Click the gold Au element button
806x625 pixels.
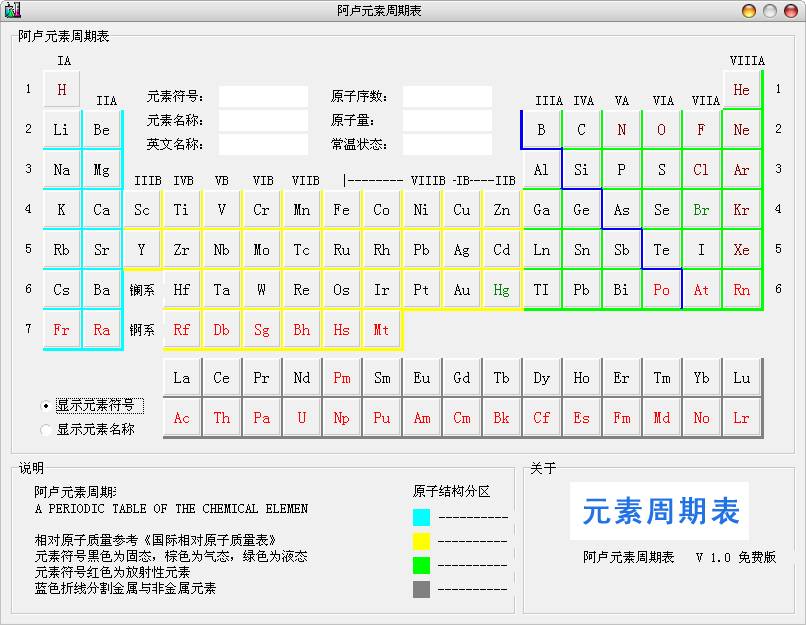(x=461, y=289)
